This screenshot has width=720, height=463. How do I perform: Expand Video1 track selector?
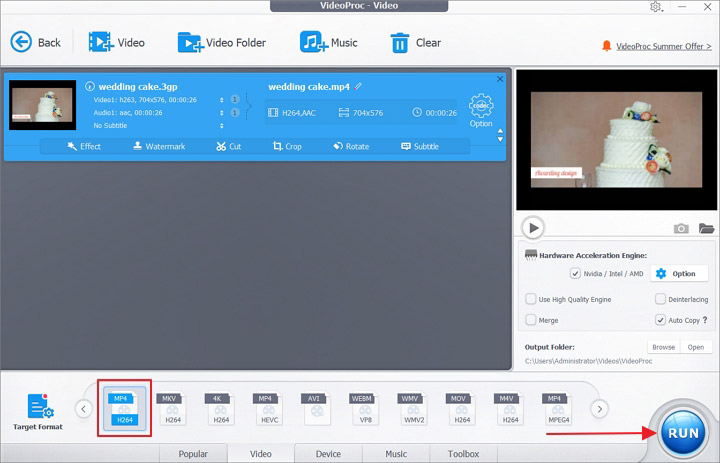(x=222, y=100)
